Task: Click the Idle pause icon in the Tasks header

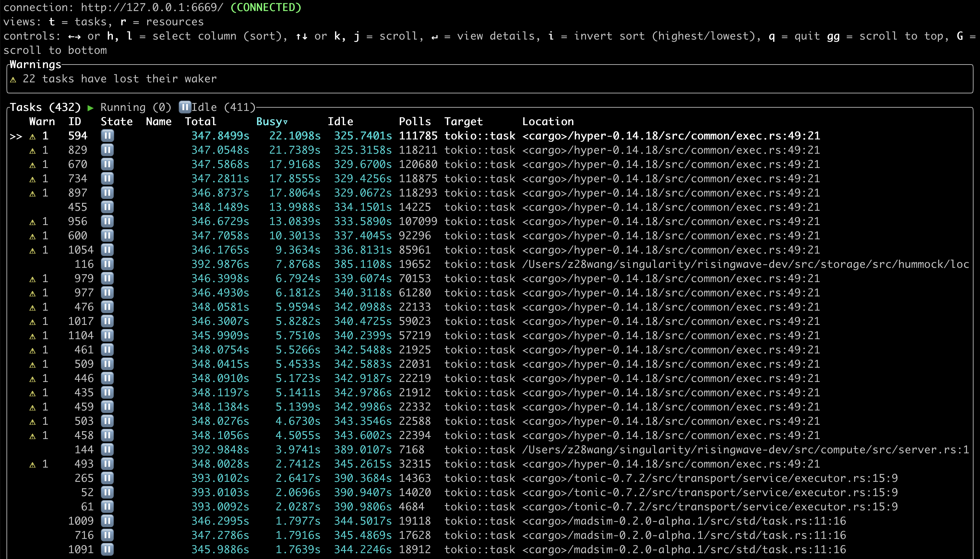Action: pos(185,107)
